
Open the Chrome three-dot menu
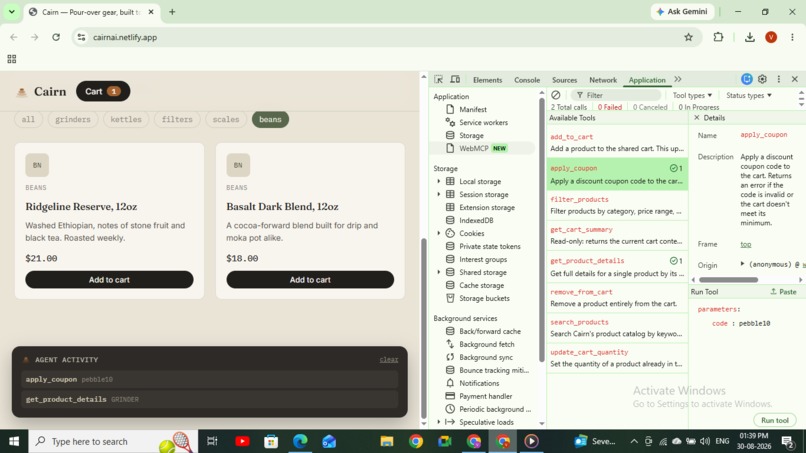coord(792,37)
